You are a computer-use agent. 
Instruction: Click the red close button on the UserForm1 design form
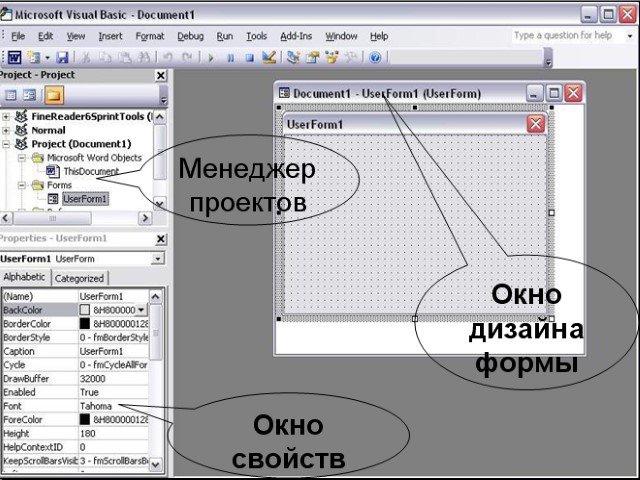(536, 124)
